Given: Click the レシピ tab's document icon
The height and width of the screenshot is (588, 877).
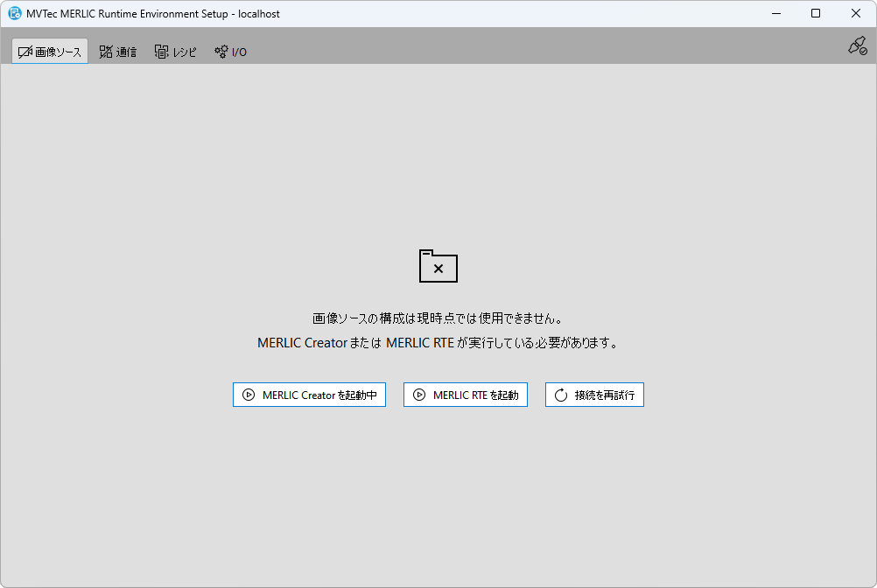Looking at the screenshot, I should [162, 52].
